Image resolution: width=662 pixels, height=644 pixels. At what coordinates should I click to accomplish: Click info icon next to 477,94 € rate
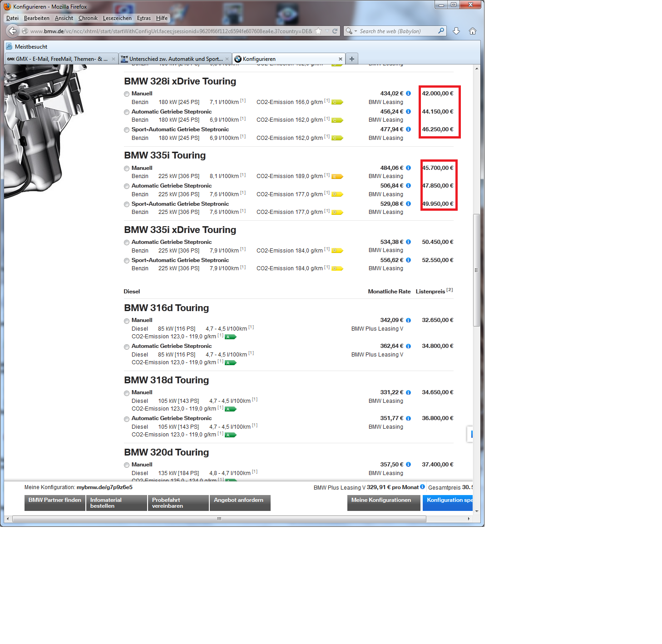click(408, 129)
